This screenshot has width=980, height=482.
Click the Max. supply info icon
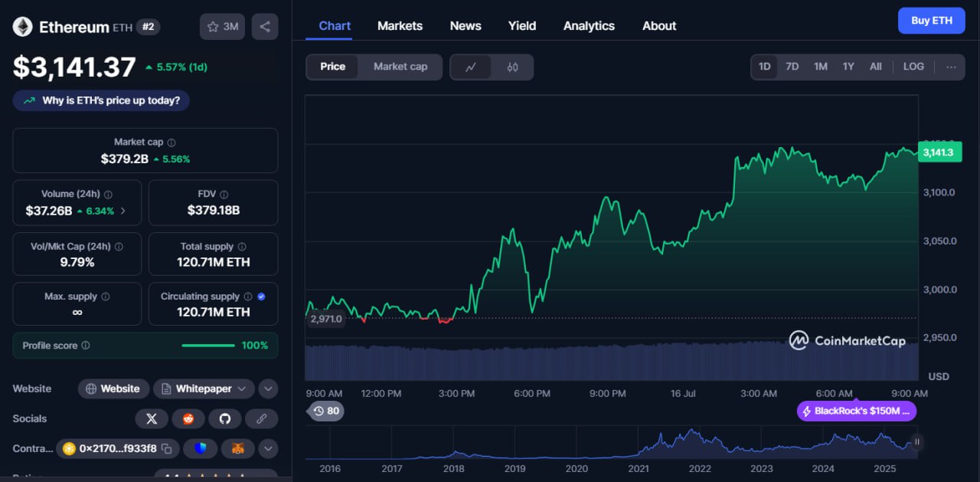[x=106, y=297]
